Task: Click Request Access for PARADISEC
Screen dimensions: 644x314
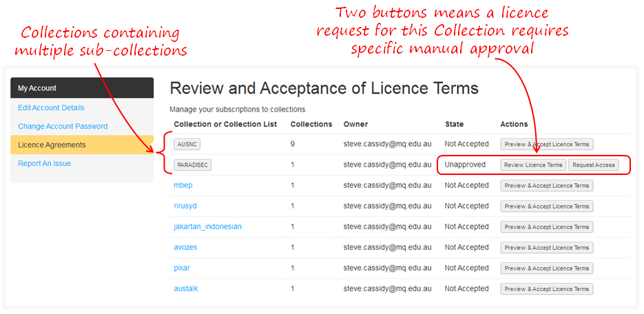Action: point(594,165)
